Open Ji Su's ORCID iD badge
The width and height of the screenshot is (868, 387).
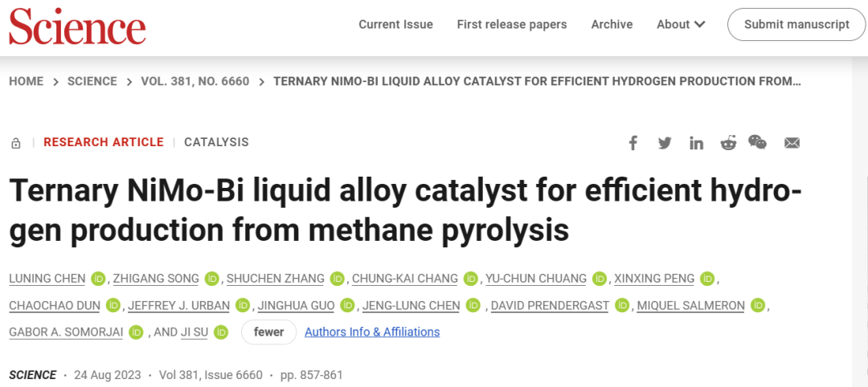[x=221, y=332]
